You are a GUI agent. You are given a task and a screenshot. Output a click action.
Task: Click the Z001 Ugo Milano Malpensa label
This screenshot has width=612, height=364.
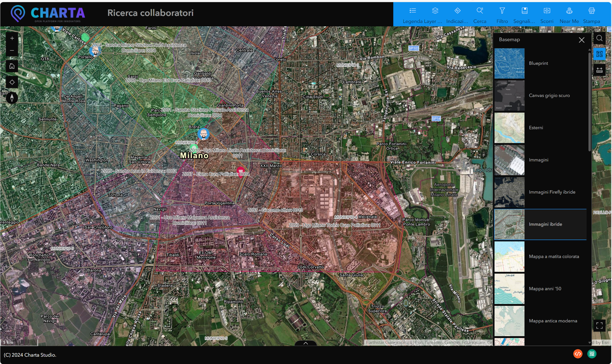pos(190,220)
